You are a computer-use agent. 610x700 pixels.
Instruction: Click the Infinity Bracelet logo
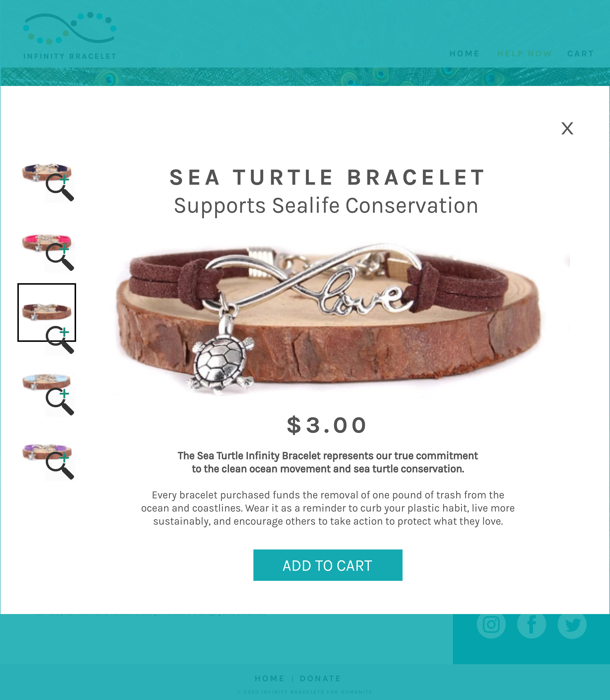coord(70,36)
